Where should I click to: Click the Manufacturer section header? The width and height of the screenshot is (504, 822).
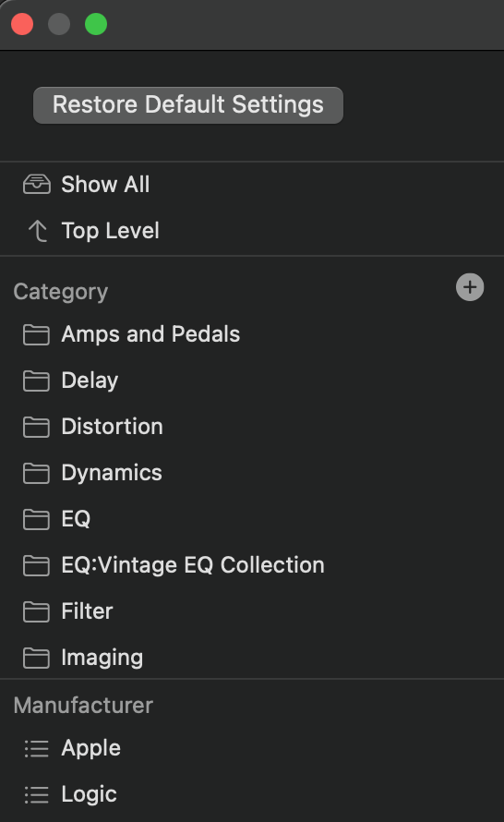pyautogui.click(x=83, y=705)
